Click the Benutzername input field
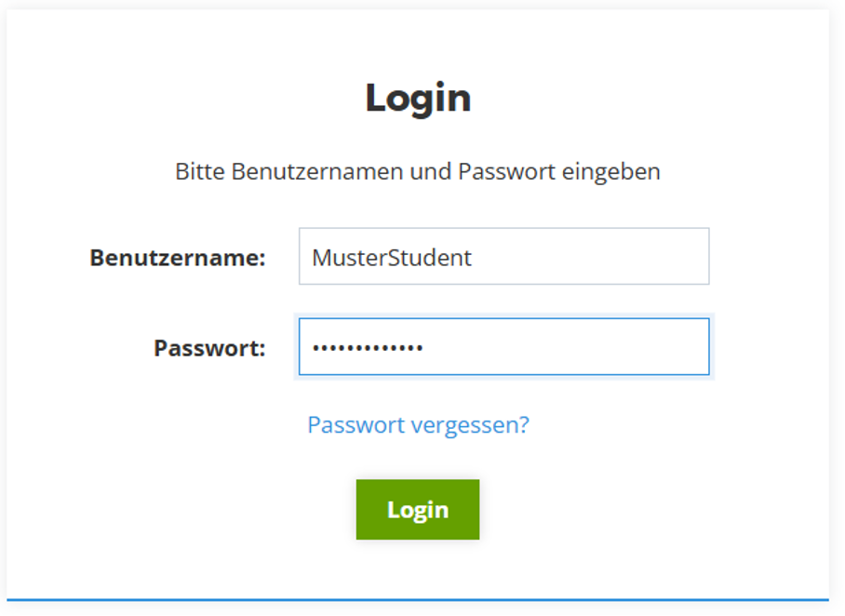Screen dimensions: 845x616 [x=503, y=257]
